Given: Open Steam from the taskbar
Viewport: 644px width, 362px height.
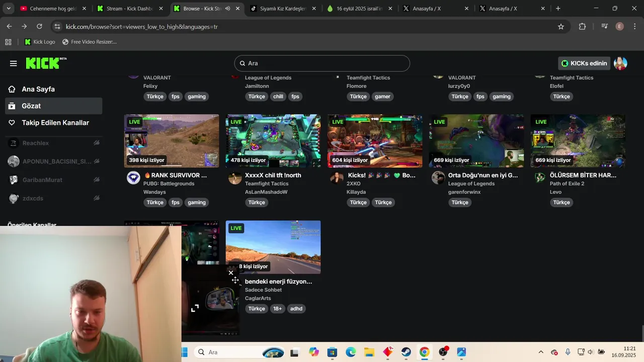Looking at the screenshot, I should (406, 352).
